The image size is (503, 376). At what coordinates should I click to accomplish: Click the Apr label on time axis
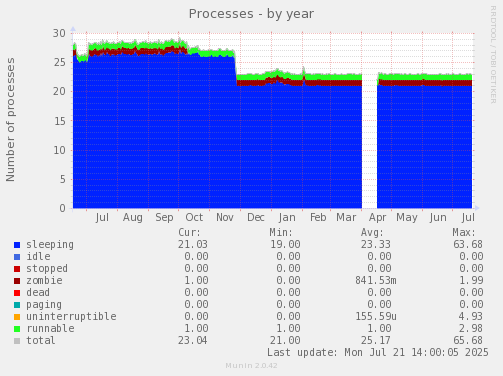coord(377,218)
